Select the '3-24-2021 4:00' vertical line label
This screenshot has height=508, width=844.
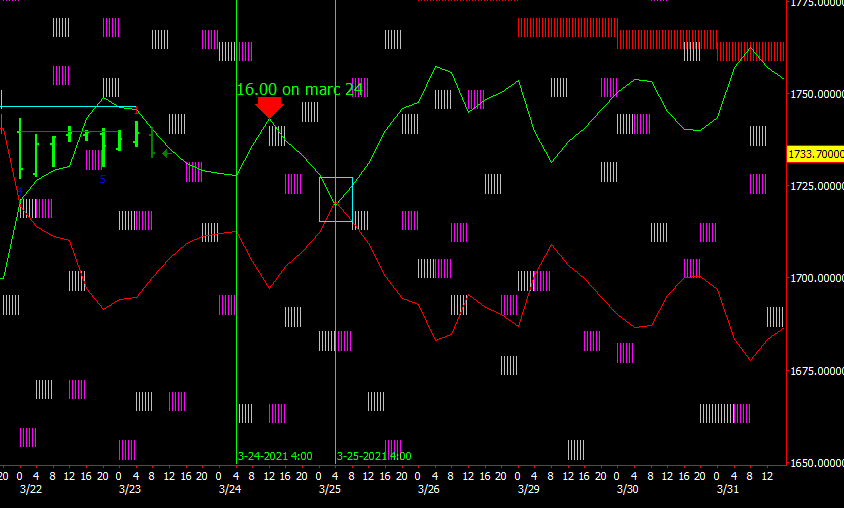click(x=275, y=456)
